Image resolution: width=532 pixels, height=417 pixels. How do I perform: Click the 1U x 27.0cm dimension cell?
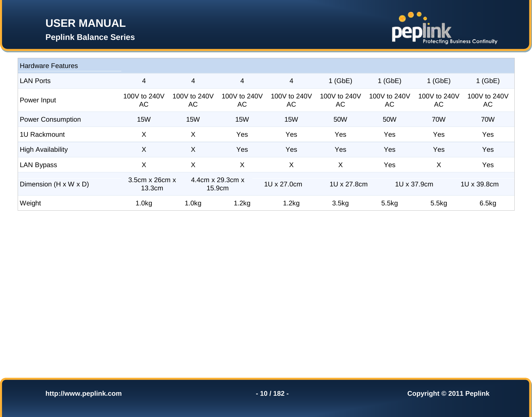pyautogui.click(x=283, y=184)
